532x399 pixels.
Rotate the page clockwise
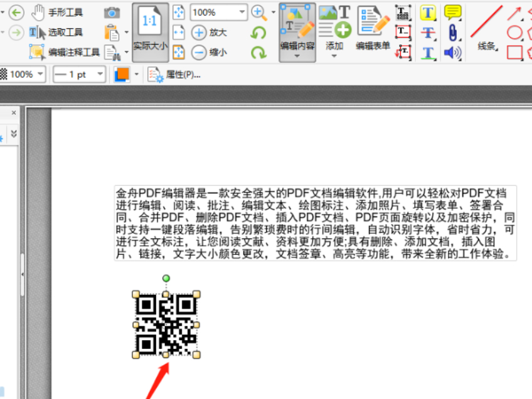(258, 53)
